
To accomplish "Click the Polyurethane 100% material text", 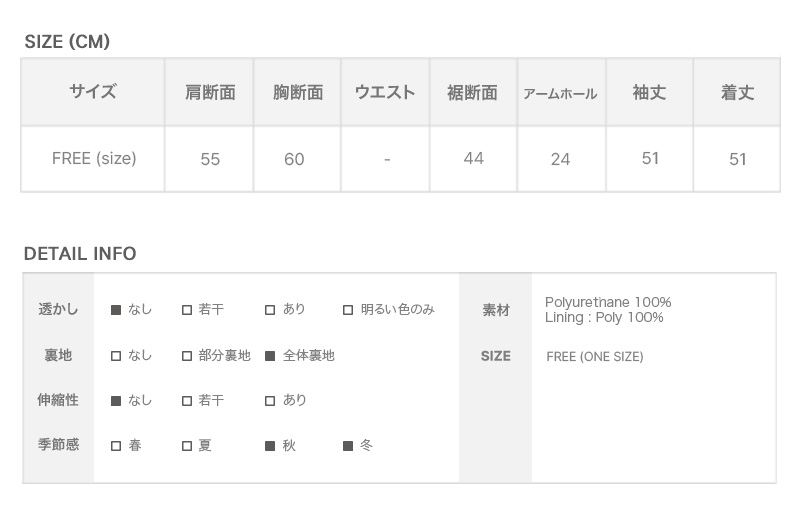I will [x=608, y=302].
